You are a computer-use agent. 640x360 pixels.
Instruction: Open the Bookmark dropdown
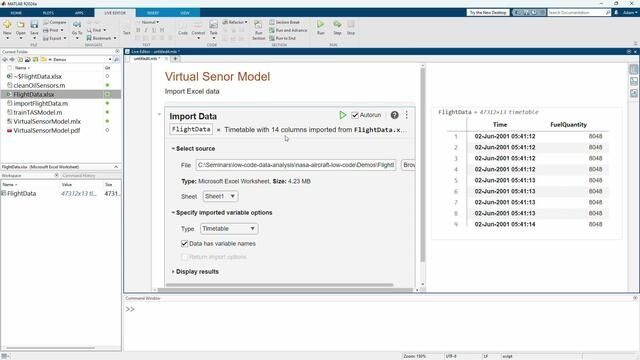[x=101, y=38]
